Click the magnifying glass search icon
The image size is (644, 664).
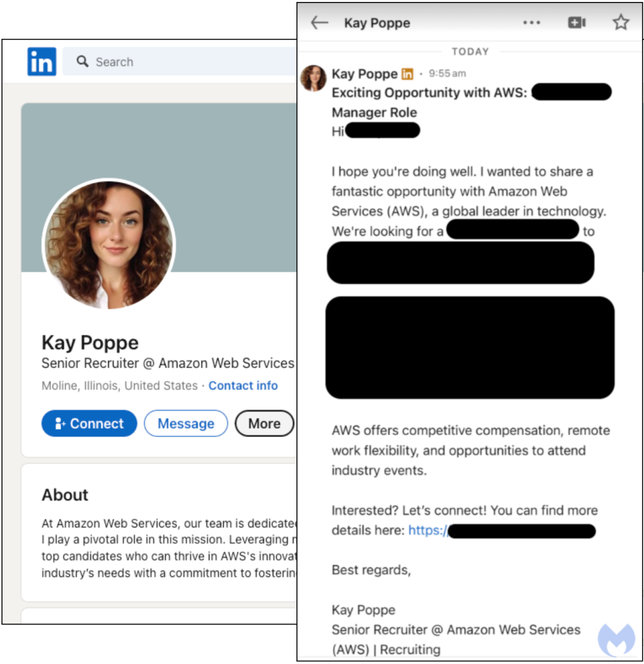82,62
